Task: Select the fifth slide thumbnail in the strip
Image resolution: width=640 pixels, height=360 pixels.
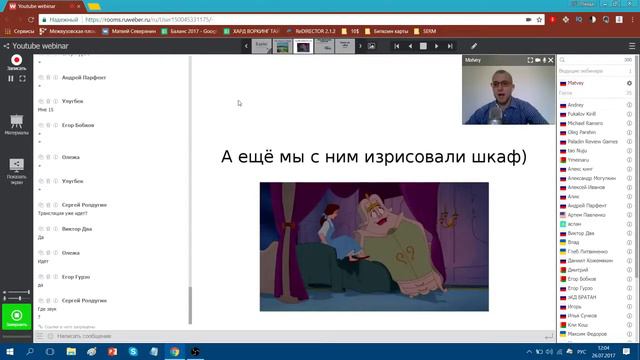Action: [x=345, y=46]
